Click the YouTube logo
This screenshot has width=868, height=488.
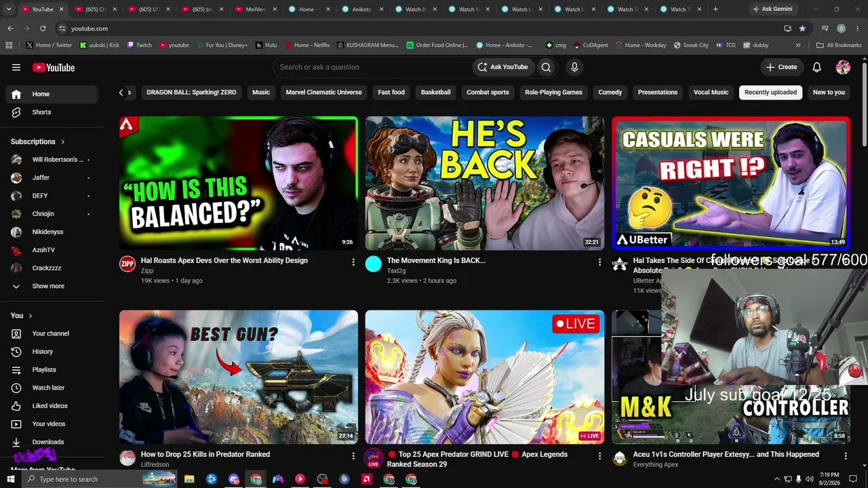pos(54,67)
